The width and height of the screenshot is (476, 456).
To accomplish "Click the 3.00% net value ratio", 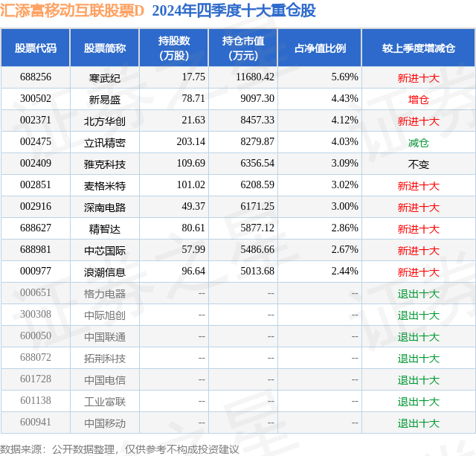I will [x=344, y=207].
